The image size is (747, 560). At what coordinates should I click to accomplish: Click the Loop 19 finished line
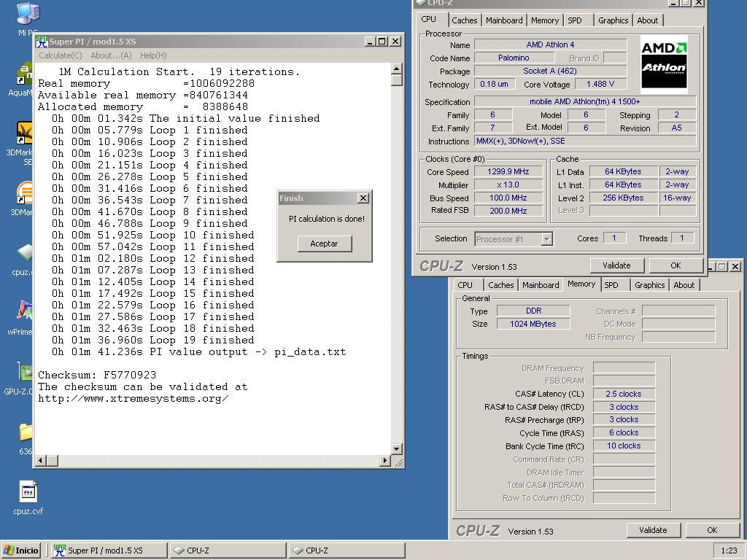point(153,340)
